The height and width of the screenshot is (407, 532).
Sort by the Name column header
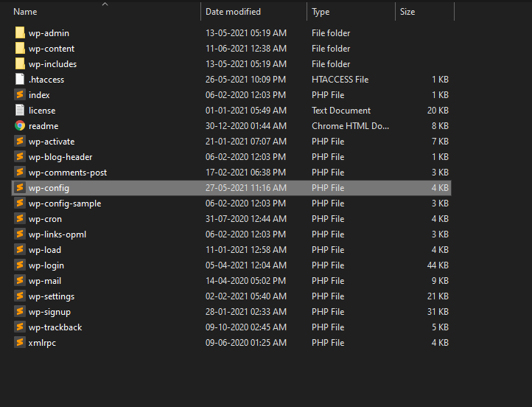[x=25, y=12]
